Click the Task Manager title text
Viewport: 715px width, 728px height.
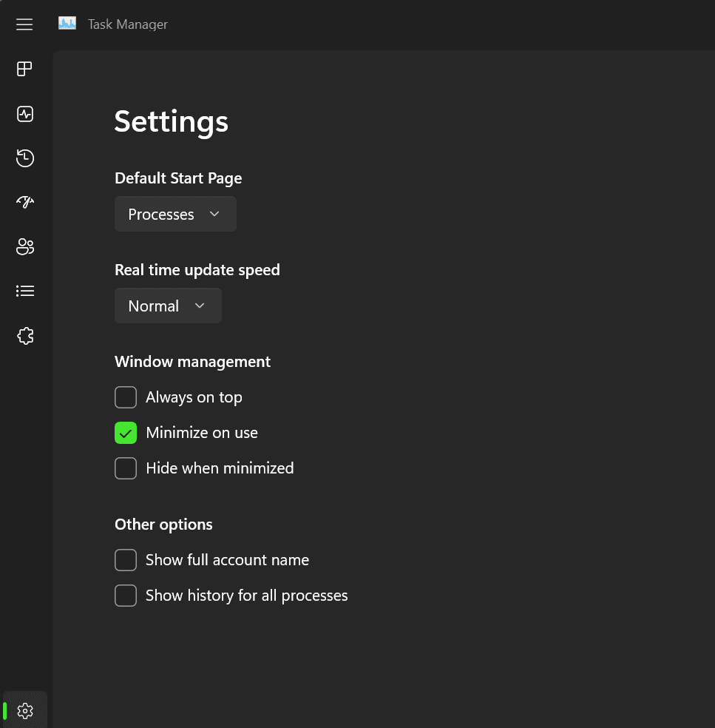(x=128, y=24)
